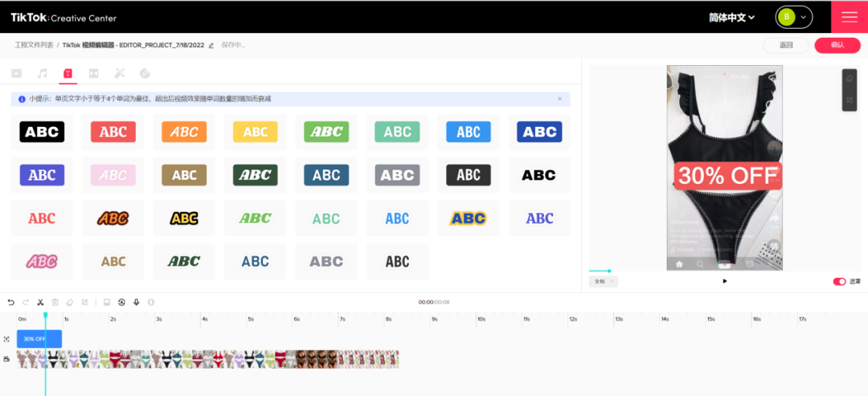868x396 pixels.
Task: Select the 30% OFF text clip on timeline
Action: pyautogui.click(x=39, y=339)
